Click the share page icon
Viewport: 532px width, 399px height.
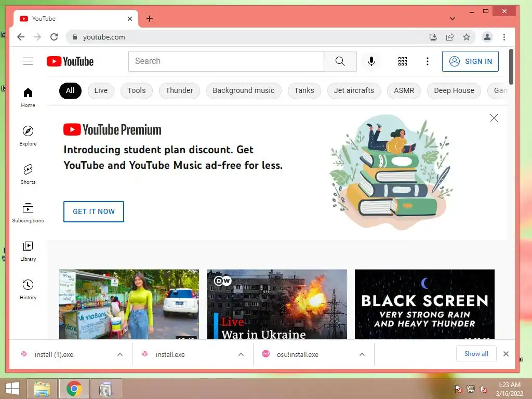450,37
